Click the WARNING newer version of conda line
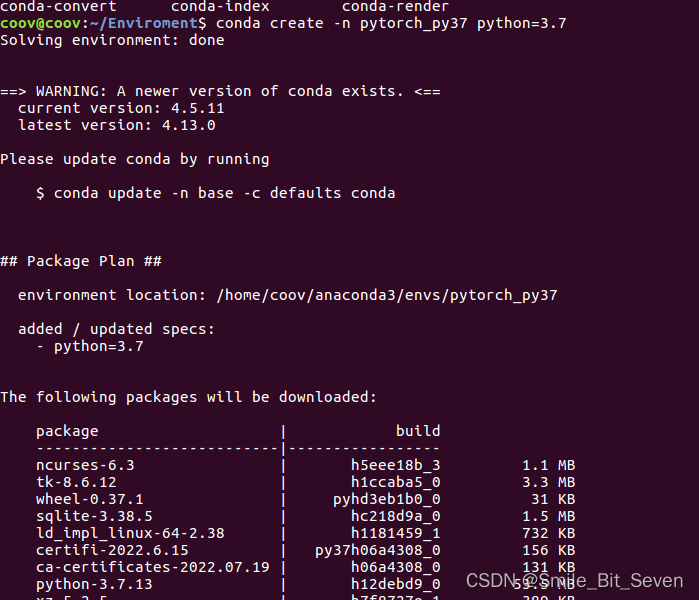The image size is (699, 600). point(220,91)
